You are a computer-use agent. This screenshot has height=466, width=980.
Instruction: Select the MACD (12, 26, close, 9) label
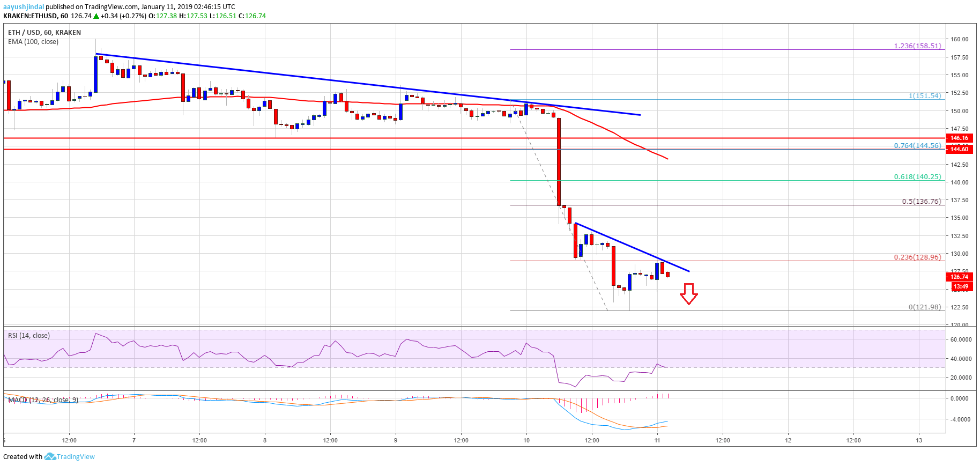(x=43, y=400)
